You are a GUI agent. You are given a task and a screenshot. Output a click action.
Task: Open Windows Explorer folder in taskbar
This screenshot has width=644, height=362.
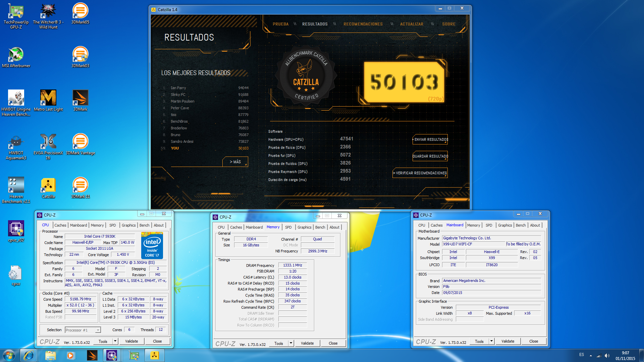50,355
